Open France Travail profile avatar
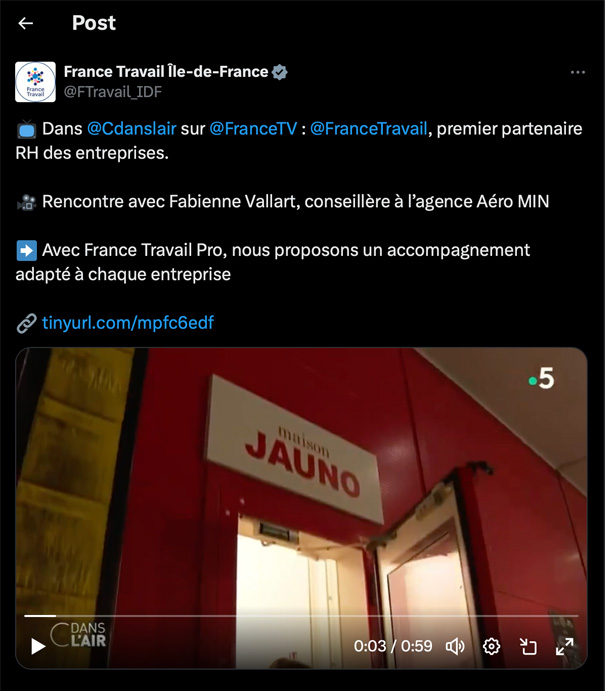Screen dimensions: 605x691 35,82
